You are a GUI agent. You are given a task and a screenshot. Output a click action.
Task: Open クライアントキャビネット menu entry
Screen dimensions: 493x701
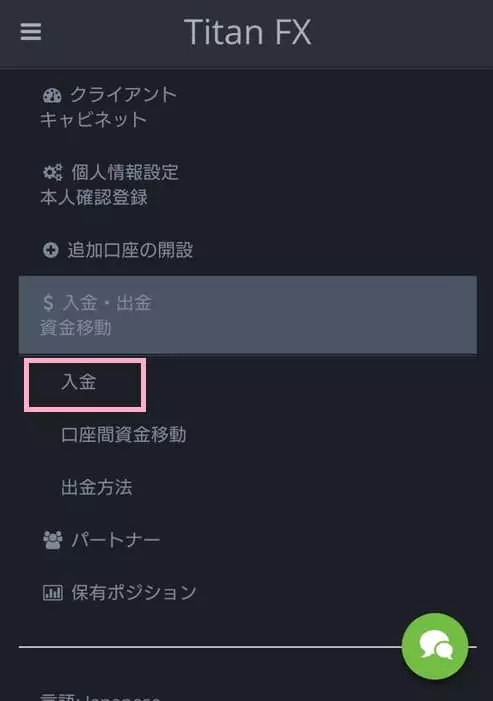pyautogui.click(x=109, y=107)
